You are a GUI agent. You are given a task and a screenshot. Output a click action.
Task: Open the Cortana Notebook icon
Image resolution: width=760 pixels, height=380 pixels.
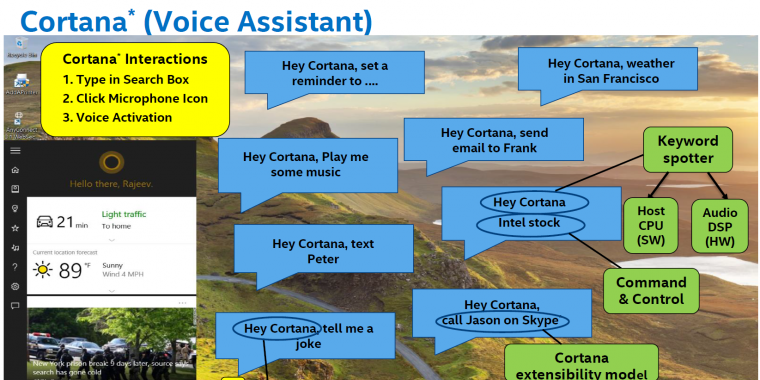(x=16, y=189)
